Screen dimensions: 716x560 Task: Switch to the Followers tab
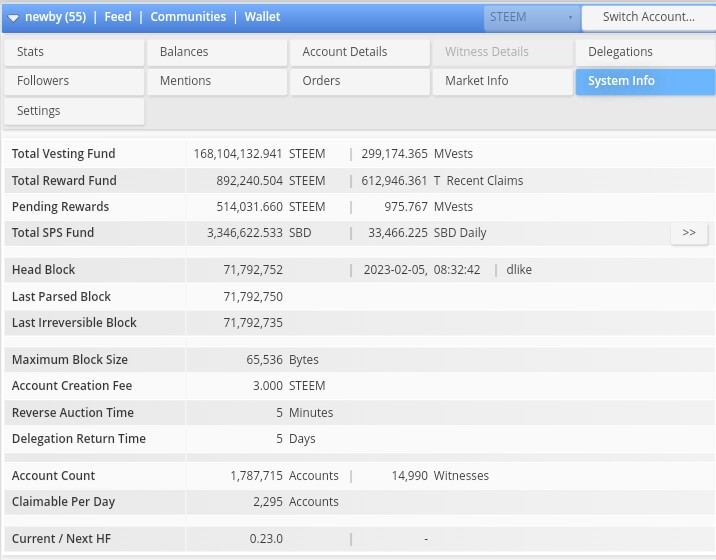[74, 81]
